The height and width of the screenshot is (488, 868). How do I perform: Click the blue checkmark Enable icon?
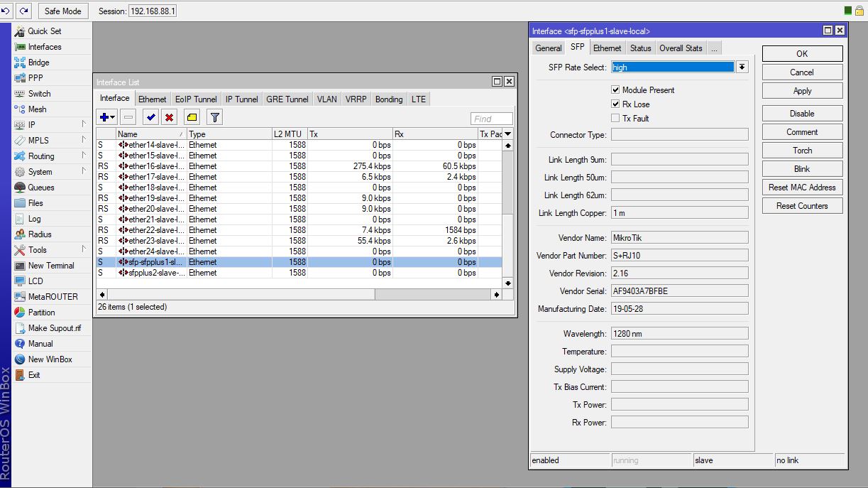(x=150, y=117)
